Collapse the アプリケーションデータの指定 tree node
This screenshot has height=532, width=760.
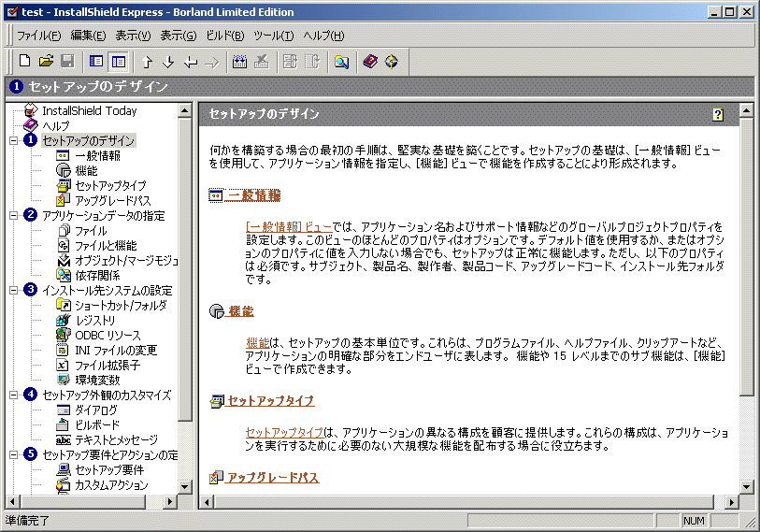pyautogui.click(x=14, y=215)
